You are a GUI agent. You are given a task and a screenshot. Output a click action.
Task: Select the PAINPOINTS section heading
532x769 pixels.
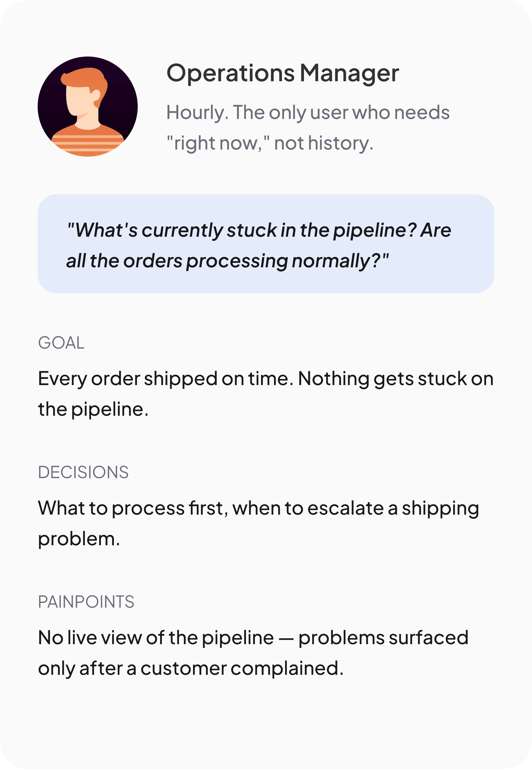point(86,602)
